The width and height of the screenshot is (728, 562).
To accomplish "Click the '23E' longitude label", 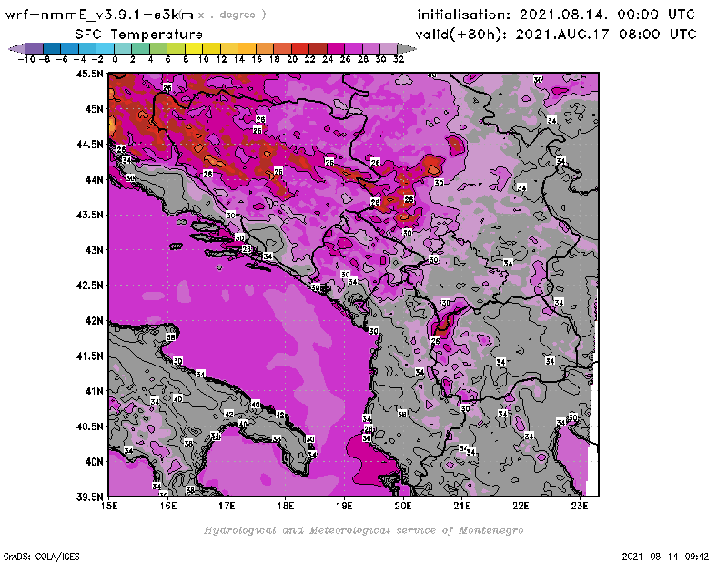I will [x=580, y=506].
